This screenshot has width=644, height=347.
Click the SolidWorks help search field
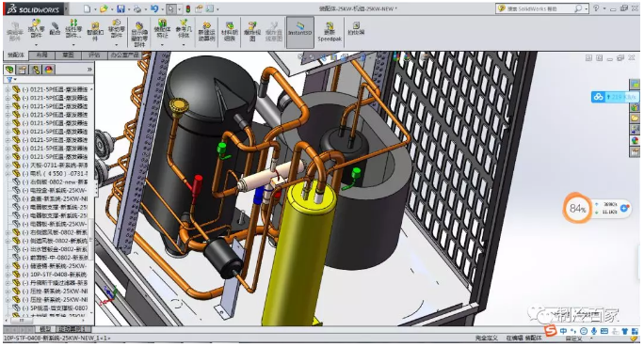pyautogui.click(x=539, y=8)
